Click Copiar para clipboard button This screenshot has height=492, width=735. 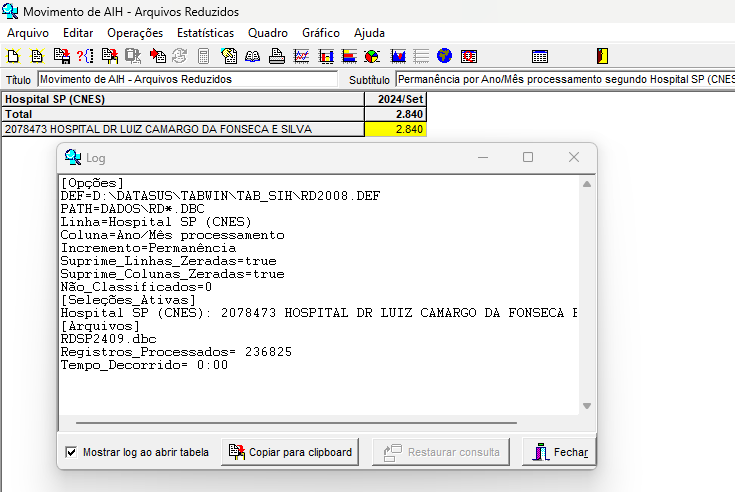pos(290,452)
